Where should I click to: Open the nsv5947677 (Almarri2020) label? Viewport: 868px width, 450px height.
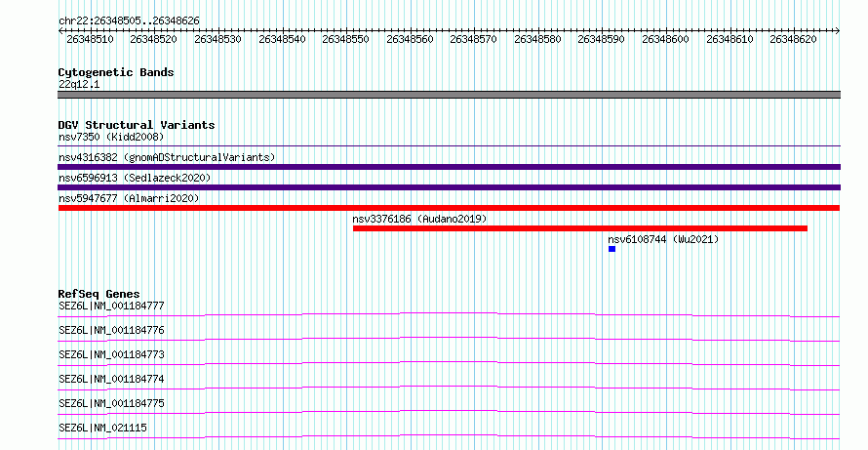(x=129, y=198)
